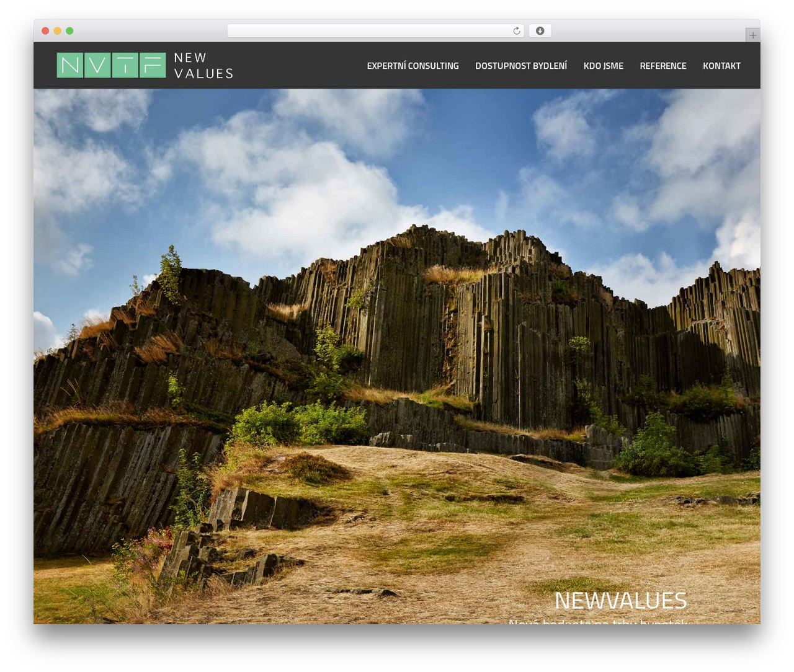
Task: Open the Expertní Consulting menu item
Action: click(413, 66)
